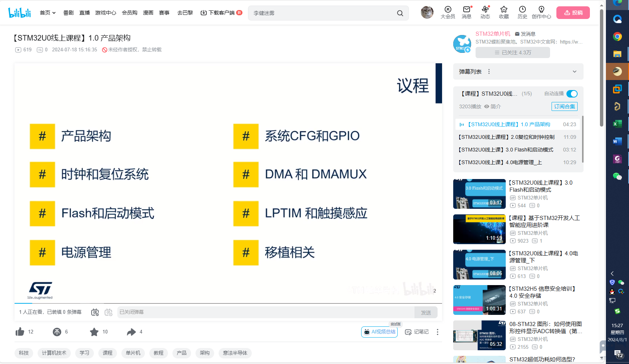Open the 03:12 Flash和启动模式 thumbnail
The image size is (629, 364).
[x=479, y=194]
